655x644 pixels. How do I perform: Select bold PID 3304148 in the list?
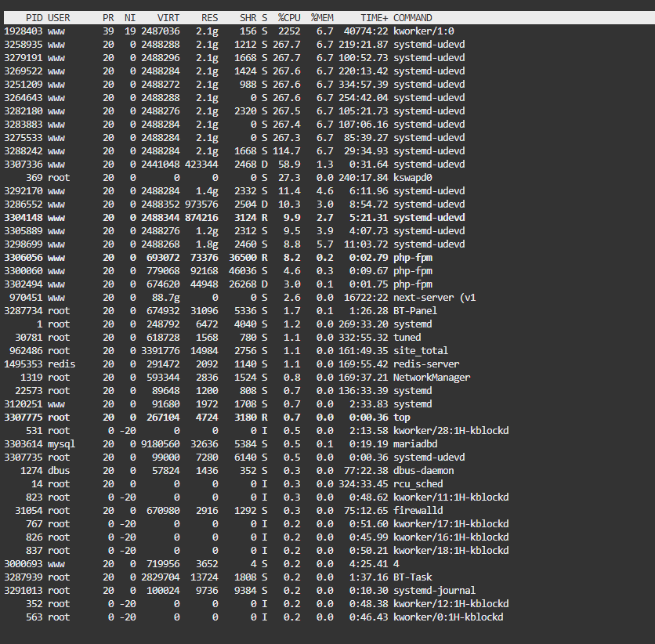coord(24,218)
